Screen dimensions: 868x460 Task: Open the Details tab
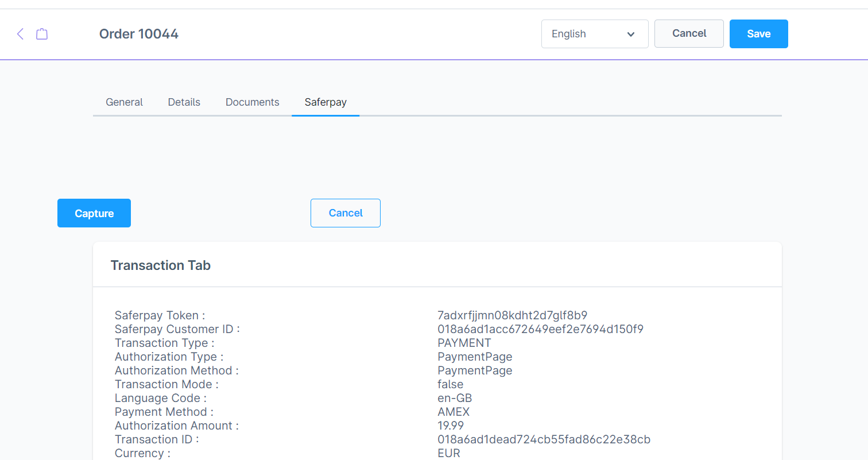pyautogui.click(x=184, y=102)
